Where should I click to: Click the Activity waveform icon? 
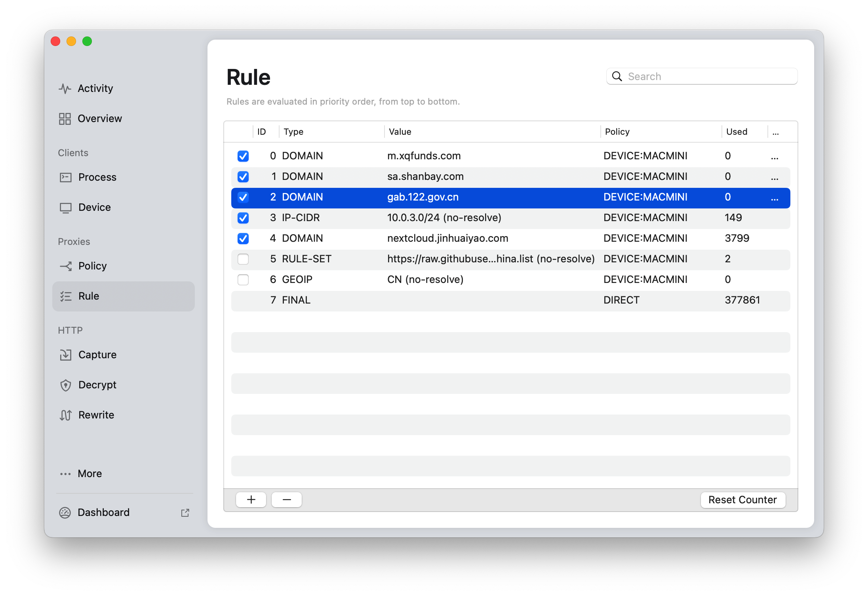pyautogui.click(x=65, y=88)
